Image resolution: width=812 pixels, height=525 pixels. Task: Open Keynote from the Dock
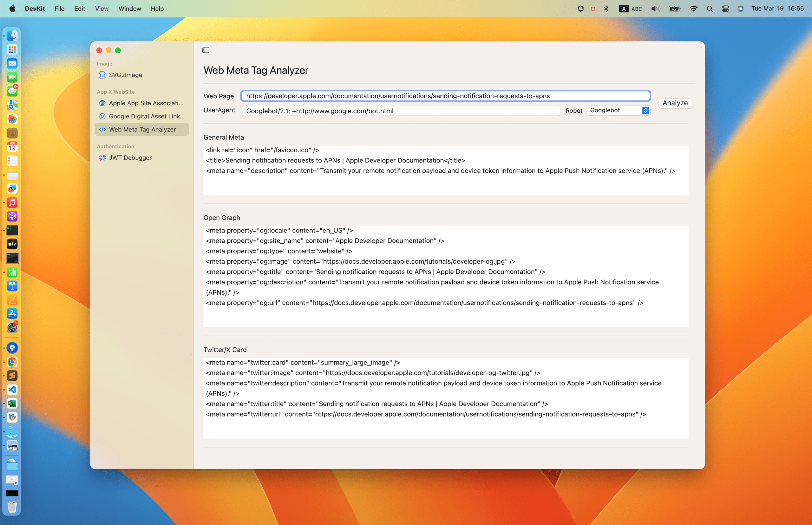[12, 286]
